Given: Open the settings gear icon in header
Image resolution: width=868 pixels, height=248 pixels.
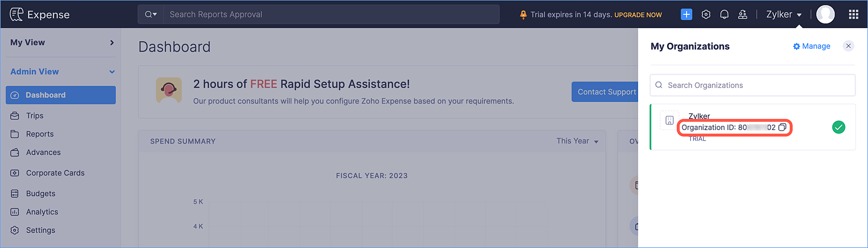Looking at the screenshot, I should [706, 14].
